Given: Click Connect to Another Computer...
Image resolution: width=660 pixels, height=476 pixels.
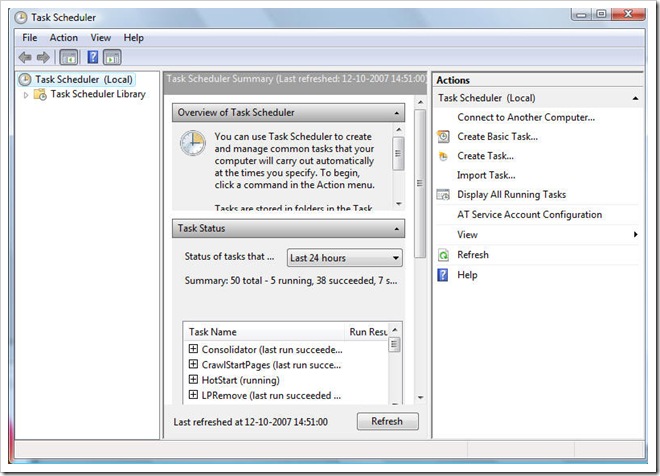Looking at the screenshot, I should (x=526, y=117).
